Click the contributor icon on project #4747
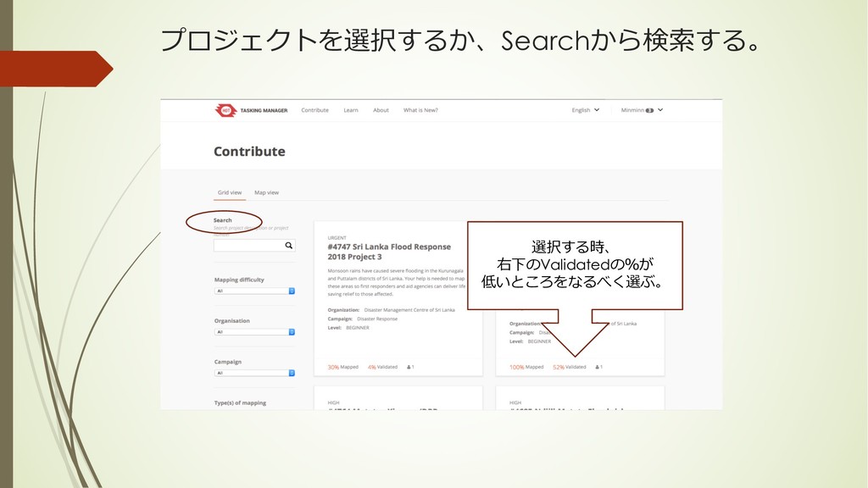The image size is (868, 488). coord(410,367)
